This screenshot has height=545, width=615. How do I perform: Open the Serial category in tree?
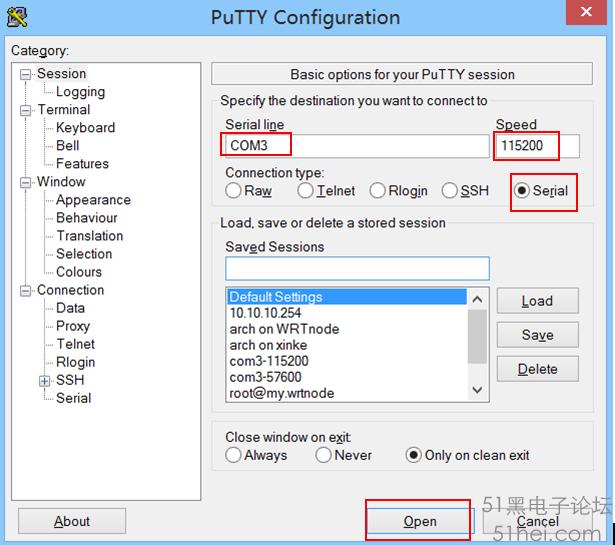pos(73,398)
